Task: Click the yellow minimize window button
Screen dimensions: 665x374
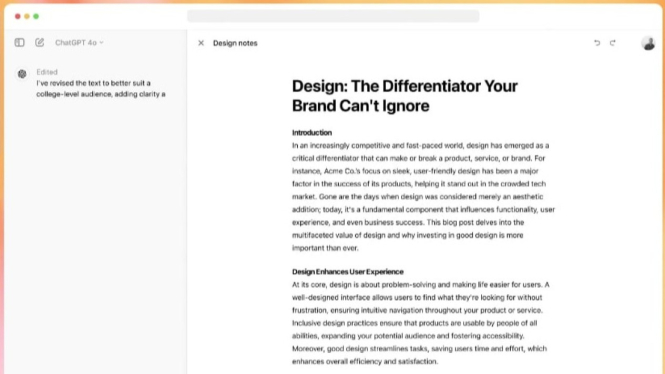Action: (x=27, y=16)
